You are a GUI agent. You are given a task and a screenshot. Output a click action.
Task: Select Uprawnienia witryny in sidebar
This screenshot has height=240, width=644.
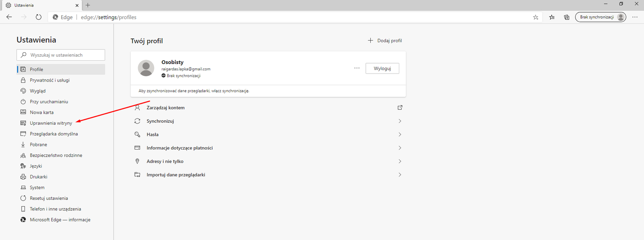(x=51, y=123)
